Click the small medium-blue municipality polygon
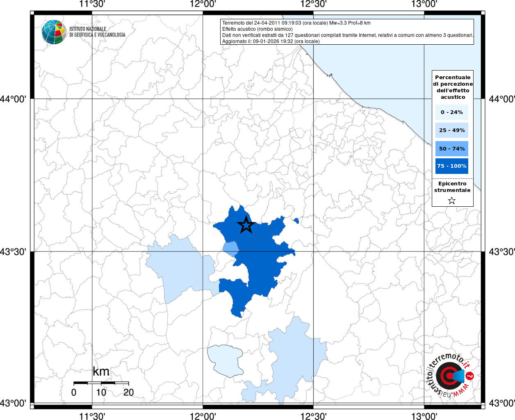 coord(230,249)
